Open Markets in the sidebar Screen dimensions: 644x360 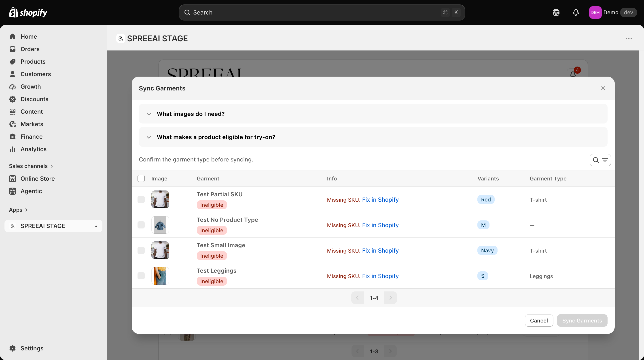32,124
